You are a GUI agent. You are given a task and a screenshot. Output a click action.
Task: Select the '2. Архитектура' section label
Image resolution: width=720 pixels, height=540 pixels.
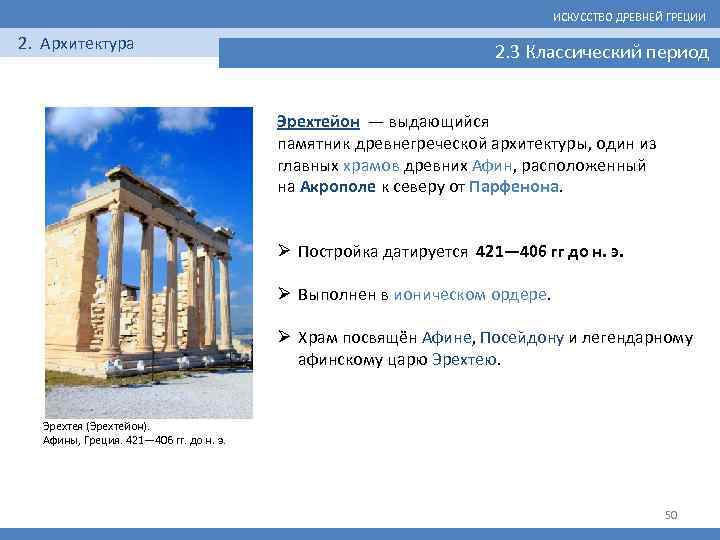coord(76,44)
